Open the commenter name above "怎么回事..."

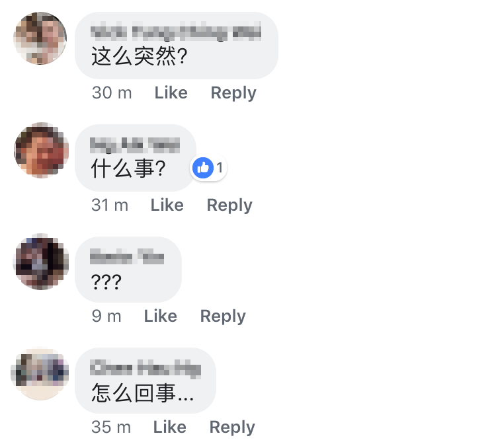[145, 368]
